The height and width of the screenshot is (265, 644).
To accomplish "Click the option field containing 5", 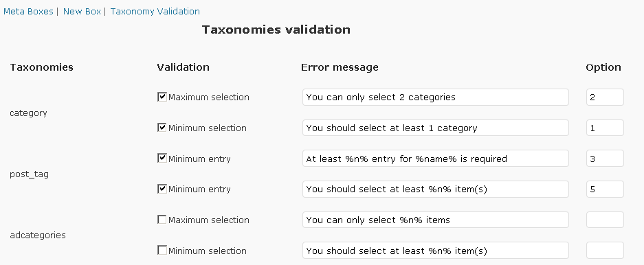I will (605, 189).
